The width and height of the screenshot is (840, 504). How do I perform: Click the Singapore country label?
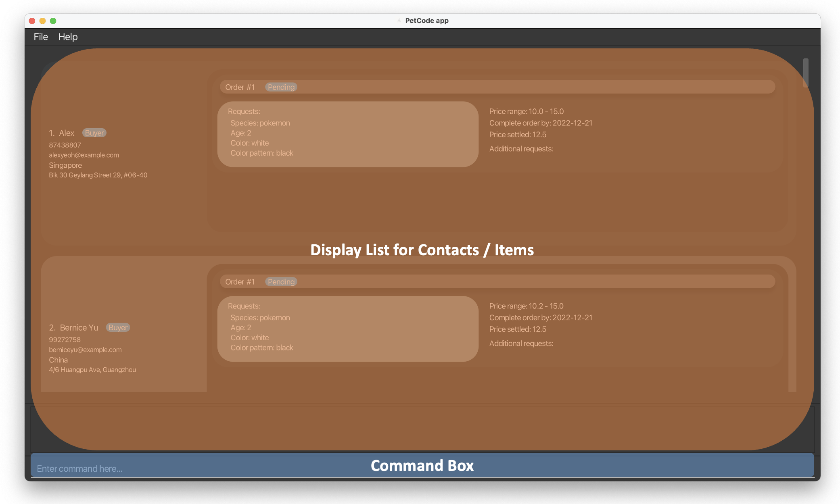pos(65,165)
